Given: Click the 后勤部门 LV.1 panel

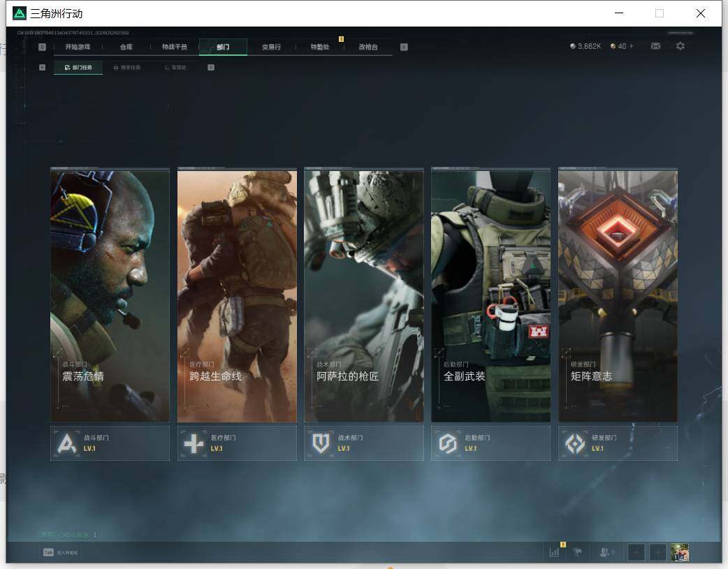Looking at the screenshot, I should 490,443.
